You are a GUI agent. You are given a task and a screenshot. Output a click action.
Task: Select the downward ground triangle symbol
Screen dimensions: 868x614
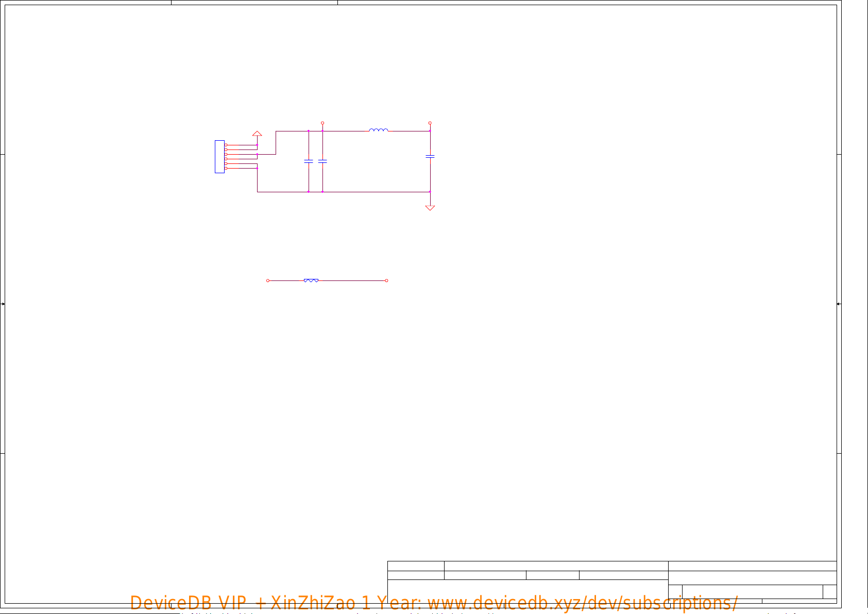[430, 208]
